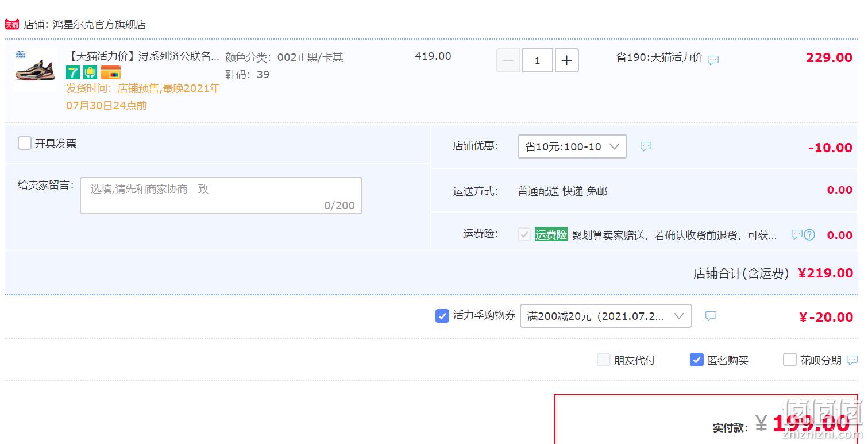Click the question-mark help icon in 运费险 row
Image resolution: width=868 pixels, height=444 pixels.
pos(809,234)
